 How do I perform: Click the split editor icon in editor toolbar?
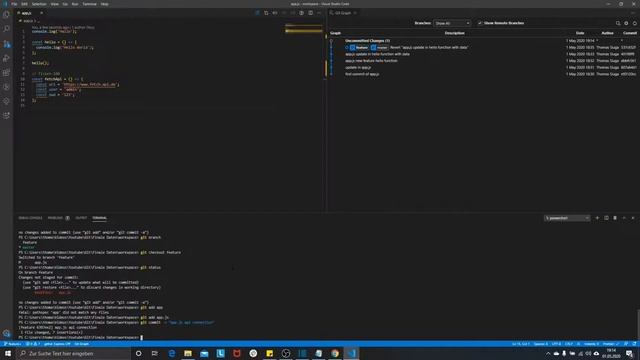pos(311,13)
